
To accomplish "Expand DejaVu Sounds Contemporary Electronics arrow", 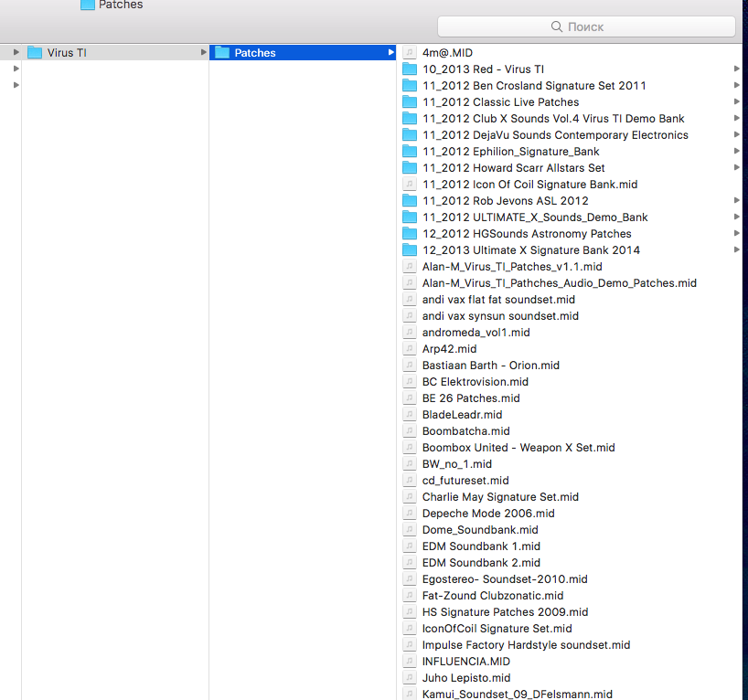I will (736, 134).
